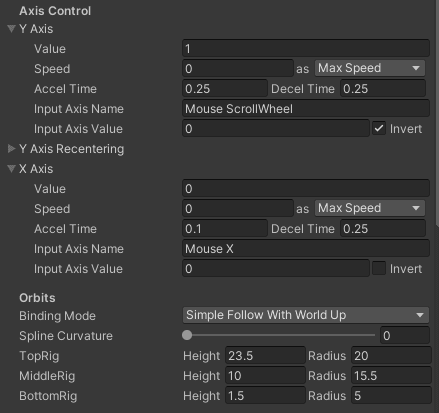This screenshot has width=439, height=413.
Task: Click the Spline Curvature value field
Action: [405, 335]
